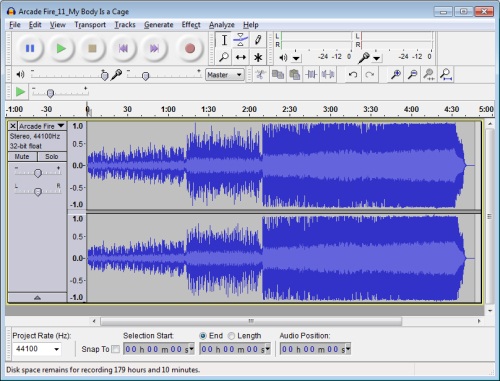This screenshot has height=381, width=500.
Task: Click the green Play-at-speed button
Action: (x=20, y=92)
